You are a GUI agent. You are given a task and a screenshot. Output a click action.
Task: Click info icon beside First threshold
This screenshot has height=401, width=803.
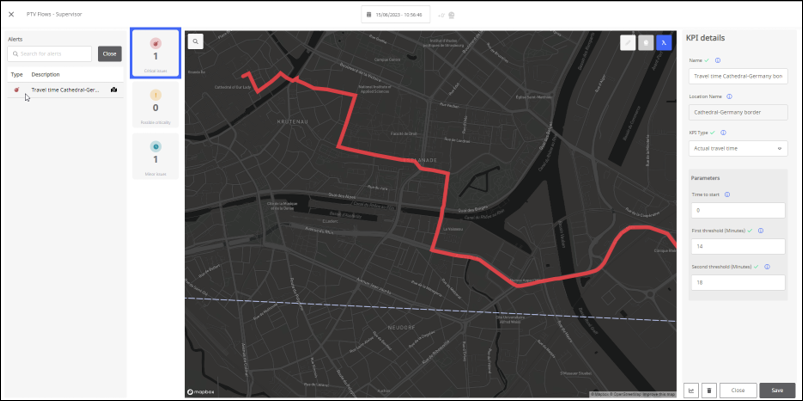coord(760,230)
